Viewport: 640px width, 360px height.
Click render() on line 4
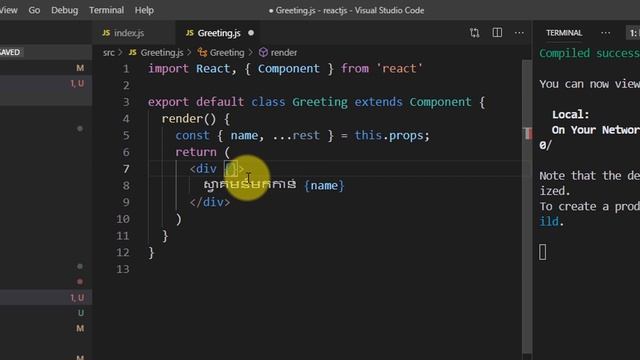pos(189,119)
